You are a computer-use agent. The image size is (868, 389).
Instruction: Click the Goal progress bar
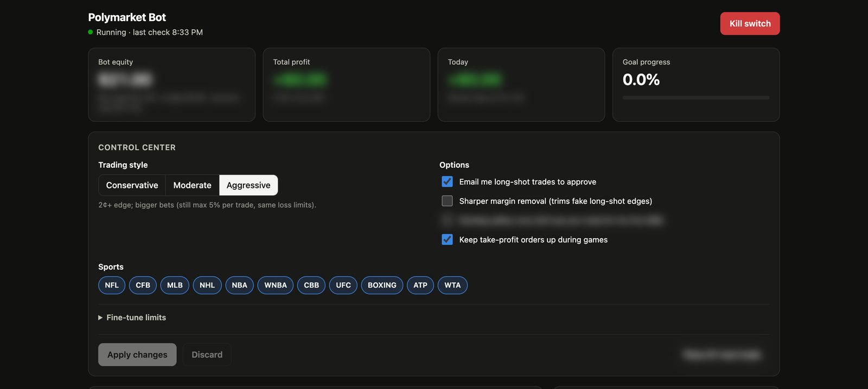(x=696, y=98)
